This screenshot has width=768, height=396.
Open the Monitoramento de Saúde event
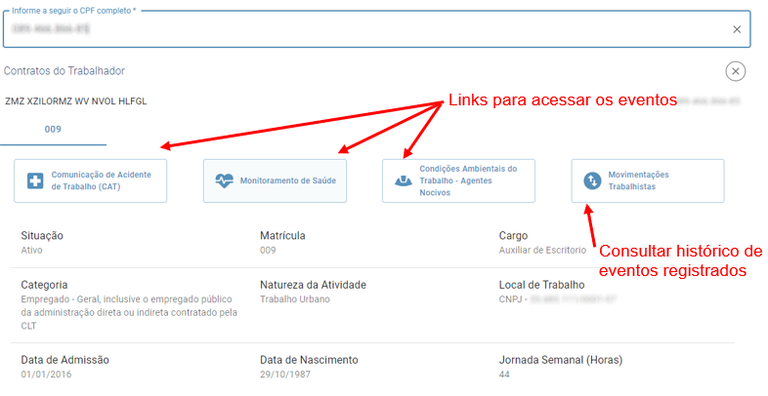pyautogui.click(x=275, y=181)
